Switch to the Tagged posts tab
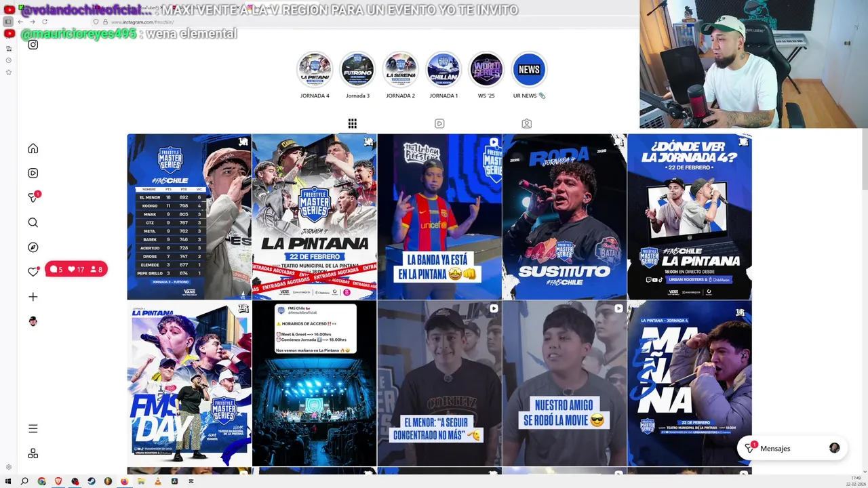This screenshot has height=488, width=868. (526, 123)
